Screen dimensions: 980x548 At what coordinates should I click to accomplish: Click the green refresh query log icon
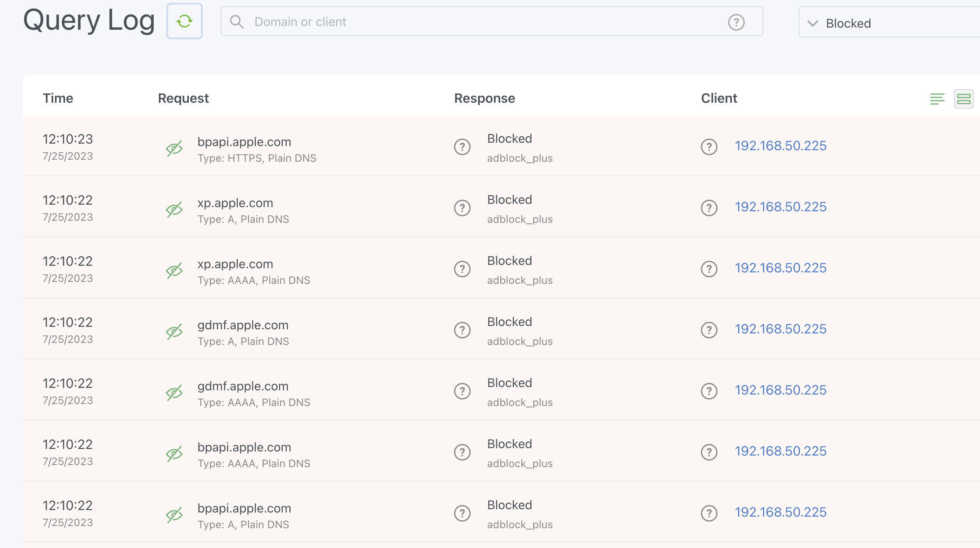pyautogui.click(x=184, y=21)
